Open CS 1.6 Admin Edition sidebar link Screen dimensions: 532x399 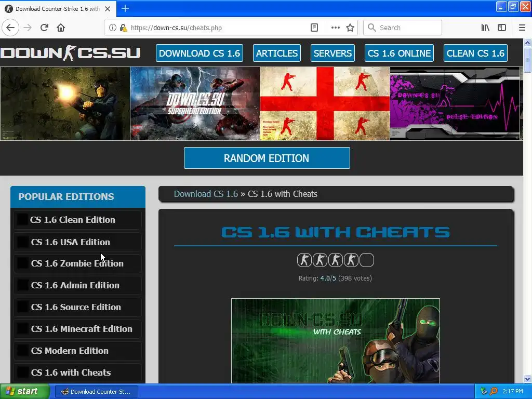78,285
